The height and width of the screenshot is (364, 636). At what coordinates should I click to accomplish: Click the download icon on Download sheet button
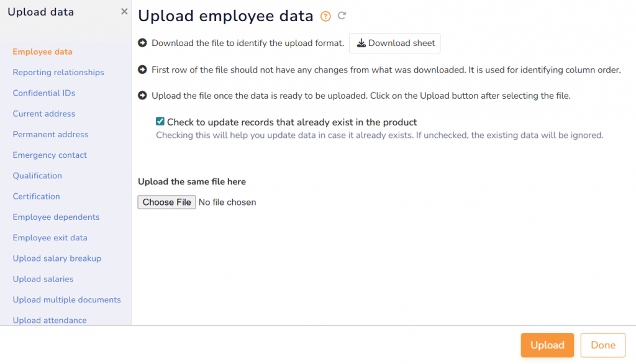[x=361, y=43]
